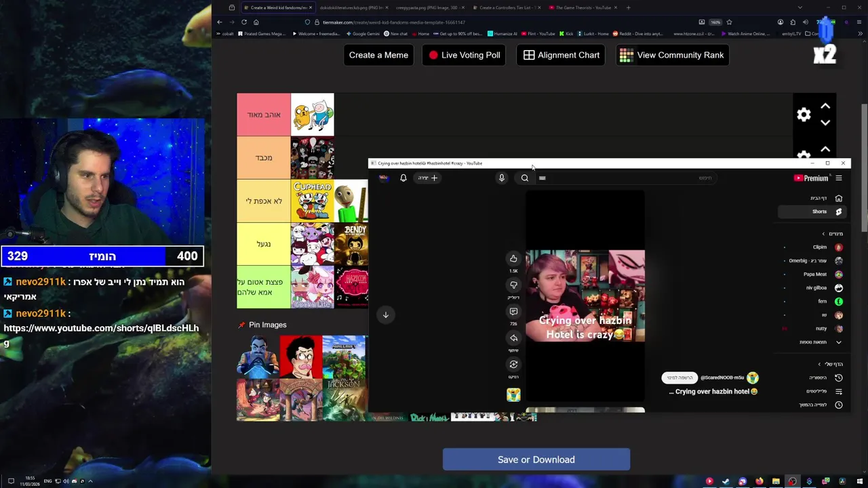
Task: Select the Cuphead tier image
Action: [x=313, y=201]
